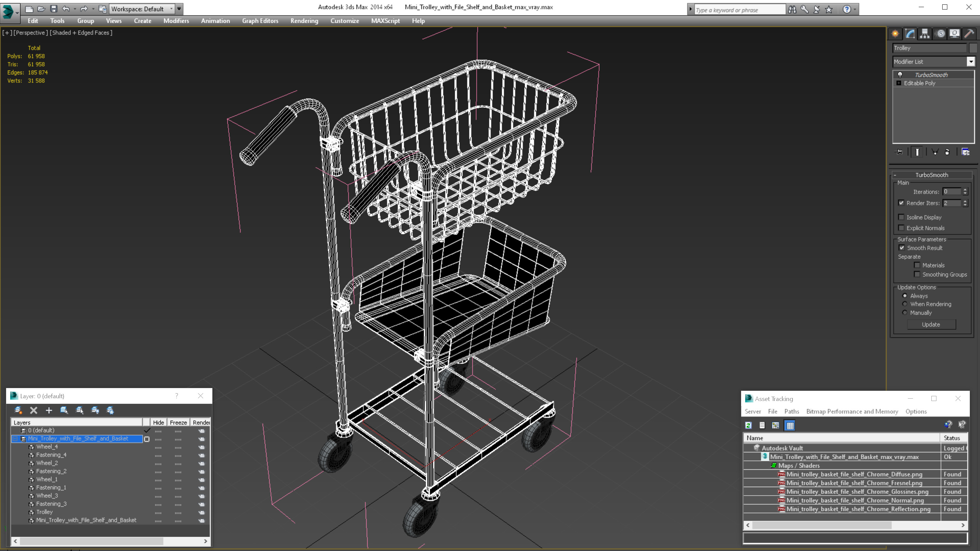Freeze or unfreeze all layers icon
Image resolution: width=980 pixels, height=551 pixels.
[110, 410]
